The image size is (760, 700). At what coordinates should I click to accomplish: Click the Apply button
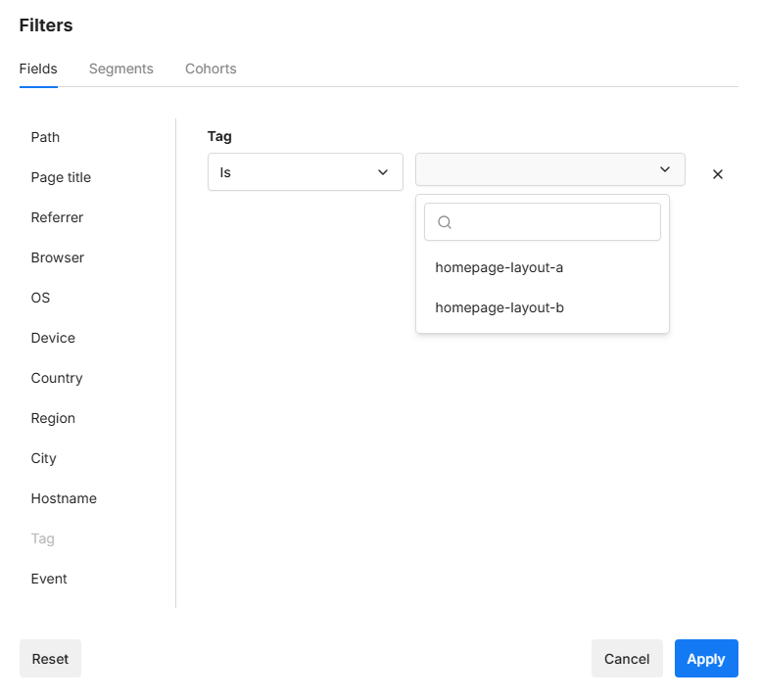(705, 659)
